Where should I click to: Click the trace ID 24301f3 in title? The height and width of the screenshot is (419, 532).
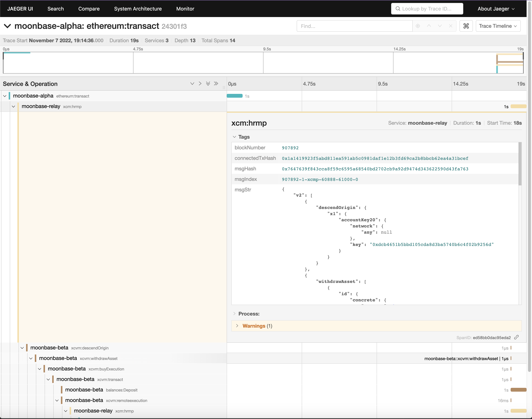174,26
